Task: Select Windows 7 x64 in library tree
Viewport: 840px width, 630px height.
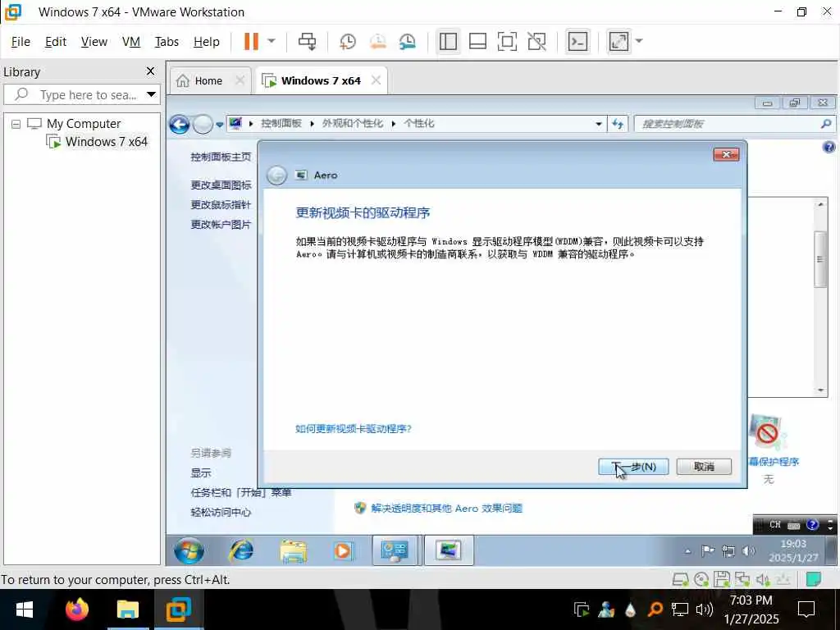Action: tap(106, 142)
